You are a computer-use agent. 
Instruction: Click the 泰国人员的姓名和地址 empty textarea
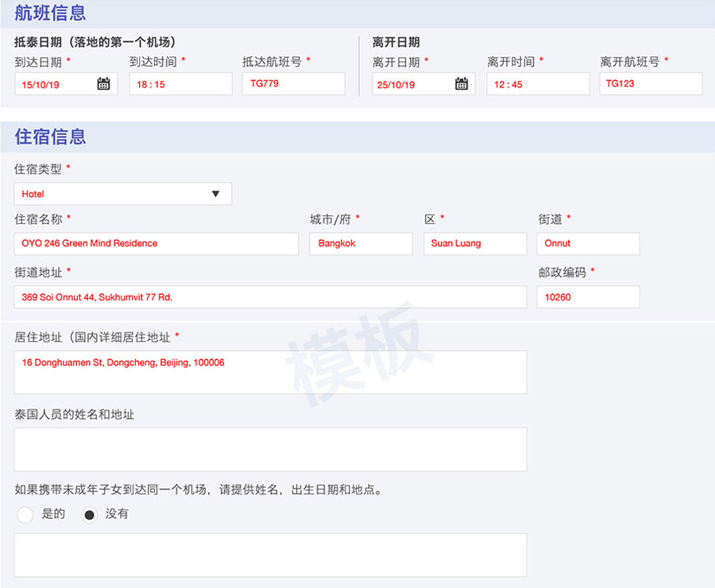coord(270,449)
